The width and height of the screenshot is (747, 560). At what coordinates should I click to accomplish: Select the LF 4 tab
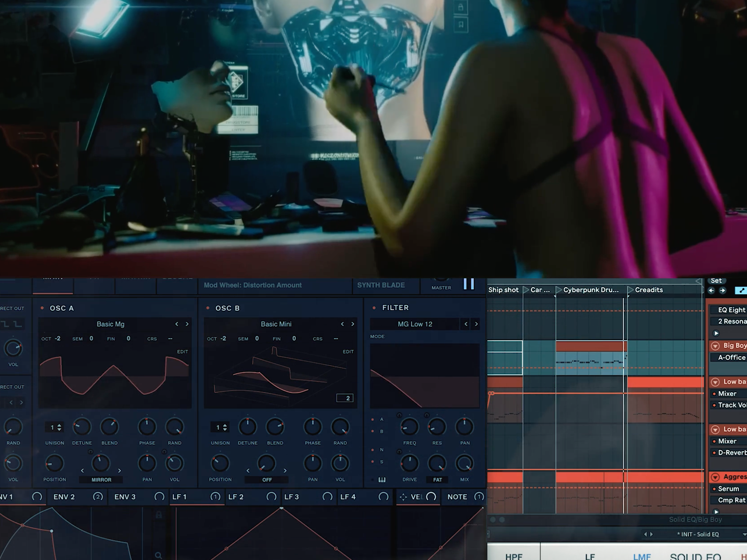tap(348, 497)
